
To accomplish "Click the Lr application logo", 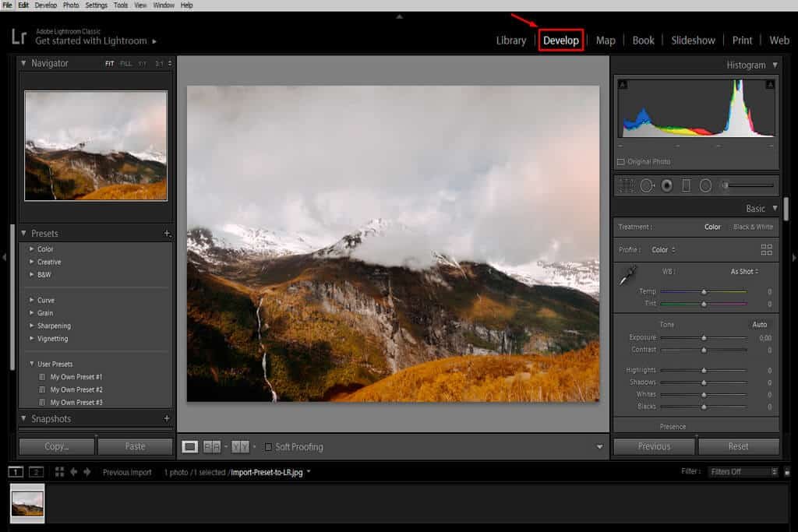I will pos(19,37).
